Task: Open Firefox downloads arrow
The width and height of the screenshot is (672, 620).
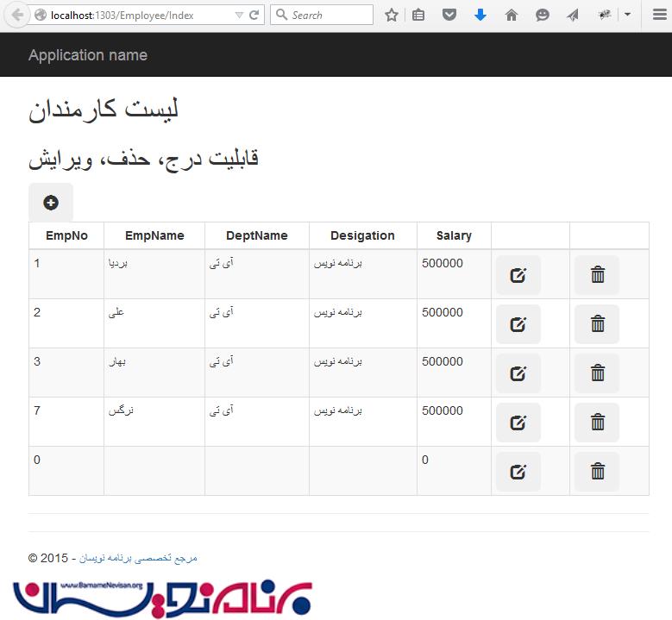Action: click(480, 15)
